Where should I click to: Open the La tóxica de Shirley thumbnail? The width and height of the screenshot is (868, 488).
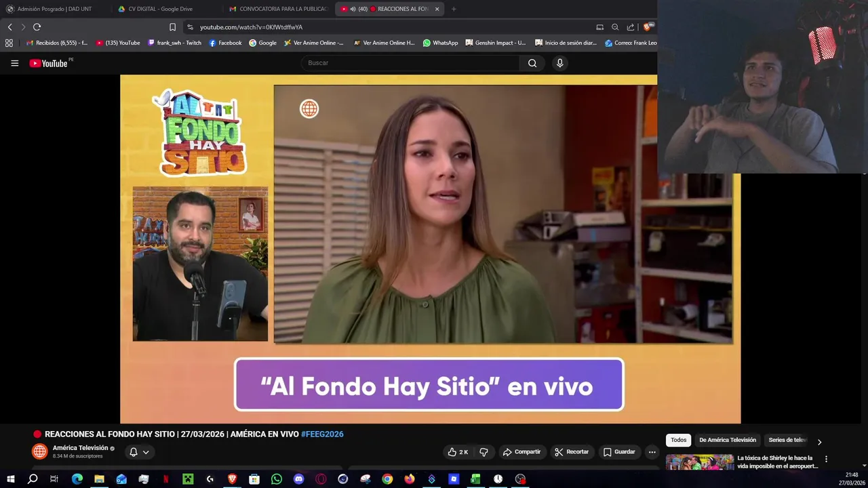(x=700, y=462)
